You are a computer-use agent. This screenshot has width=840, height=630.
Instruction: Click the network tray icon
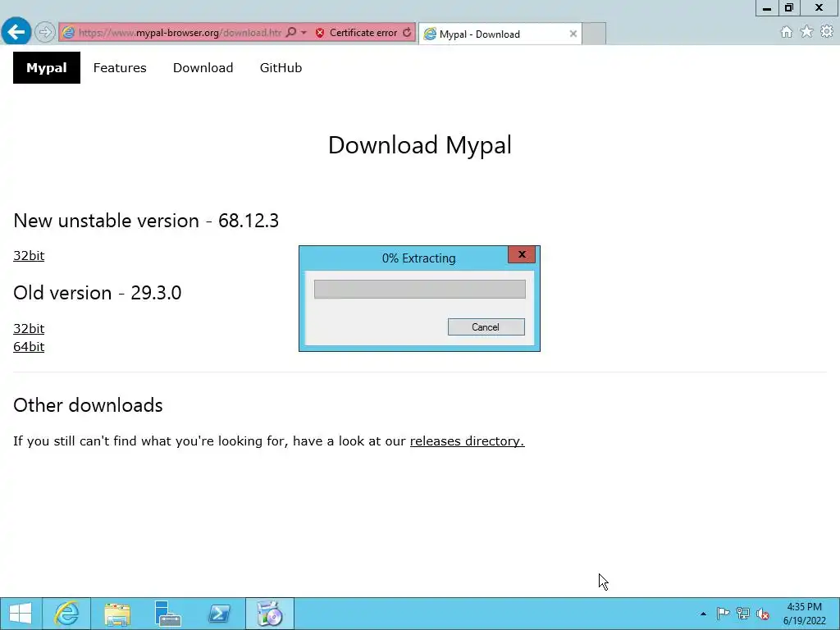(743, 614)
